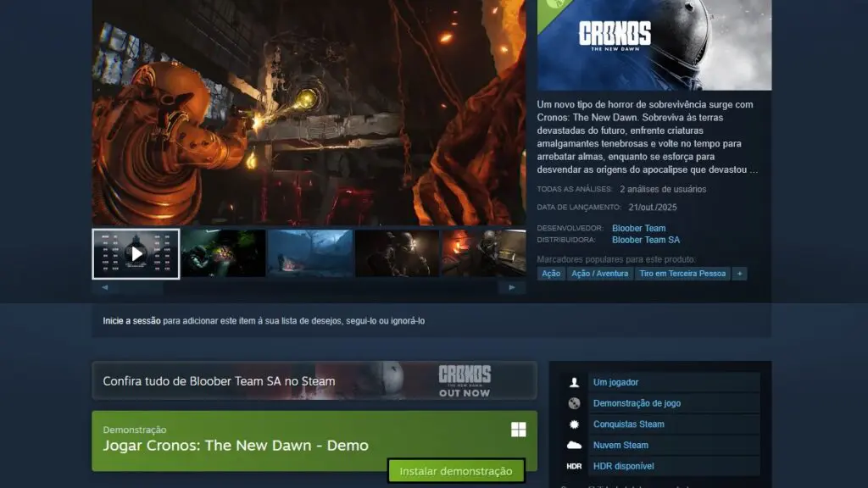Select the 'Ação / Aventura' tag
Screen dimensions: 868x488
(x=600, y=274)
